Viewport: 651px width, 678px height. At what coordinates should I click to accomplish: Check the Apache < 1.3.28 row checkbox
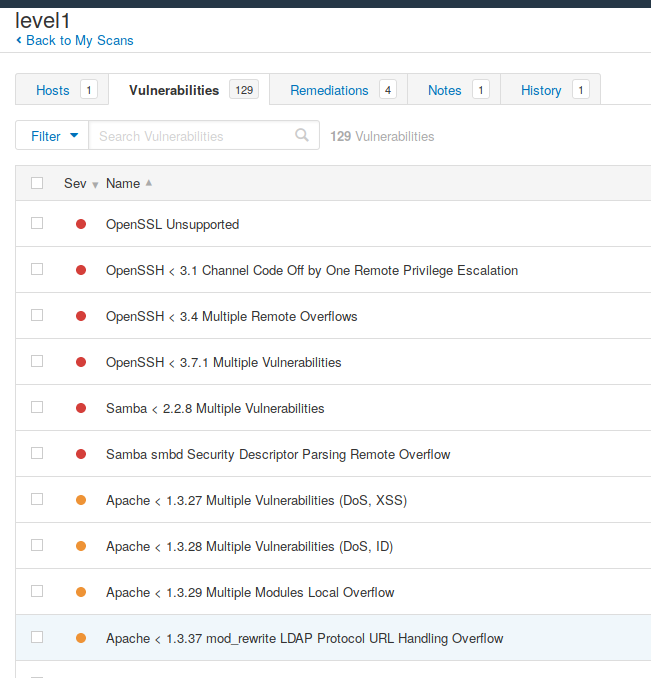point(37,545)
